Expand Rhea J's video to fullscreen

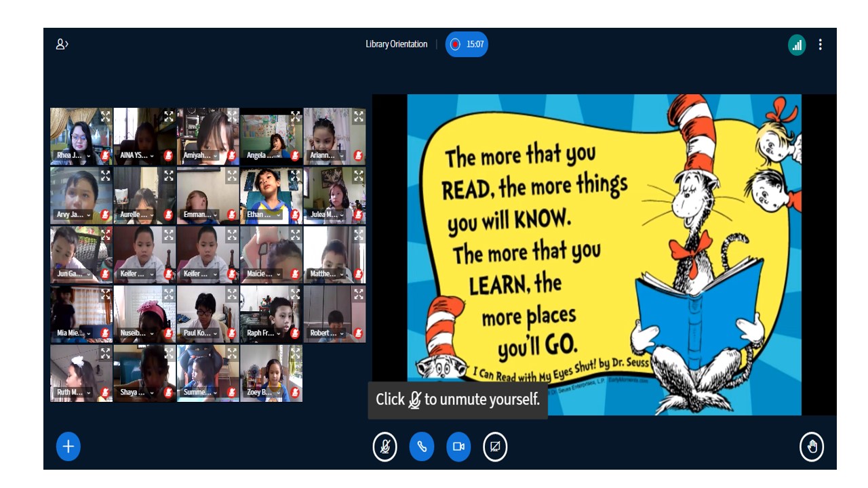(x=104, y=116)
